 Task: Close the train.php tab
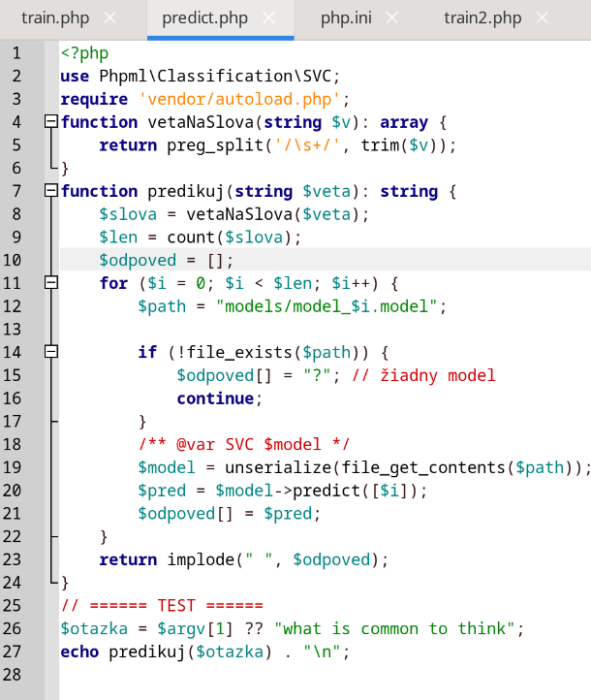click(110, 18)
